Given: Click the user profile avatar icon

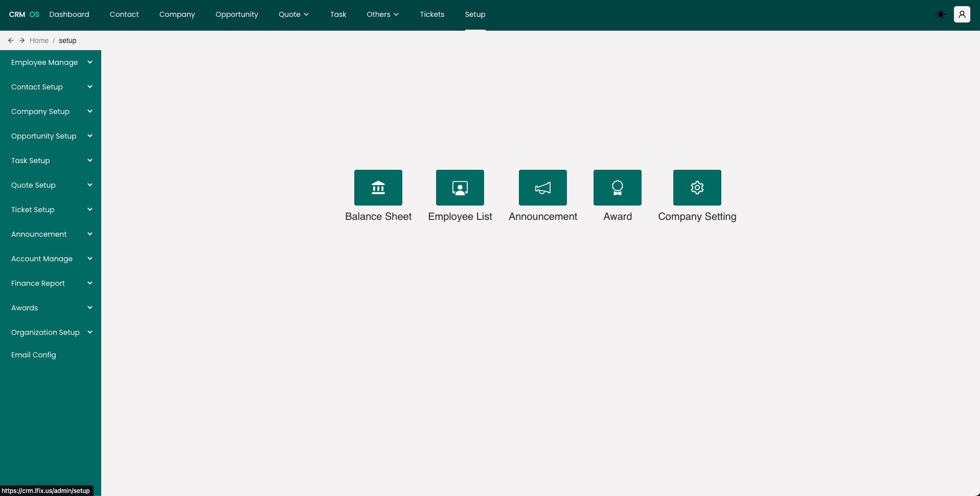Looking at the screenshot, I should point(961,14).
